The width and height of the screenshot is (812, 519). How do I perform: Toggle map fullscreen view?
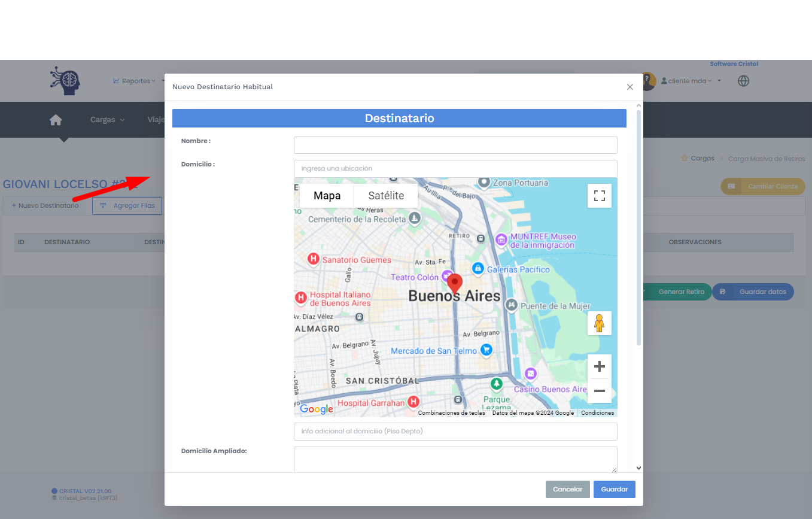click(x=600, y=196)
